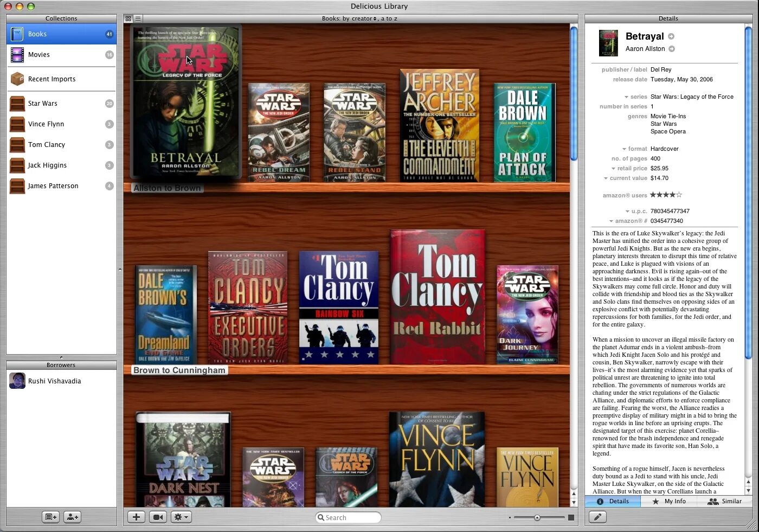Switch to the Similar tab
This screenshot has height=532, width=759.
pyautogui.click(x=724, y=502)
